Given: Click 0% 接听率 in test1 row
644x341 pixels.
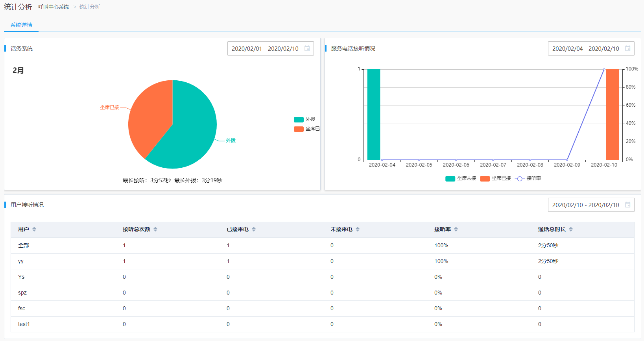Looking at the screenshot, I should pyautogui.click(x=438, y=324).
